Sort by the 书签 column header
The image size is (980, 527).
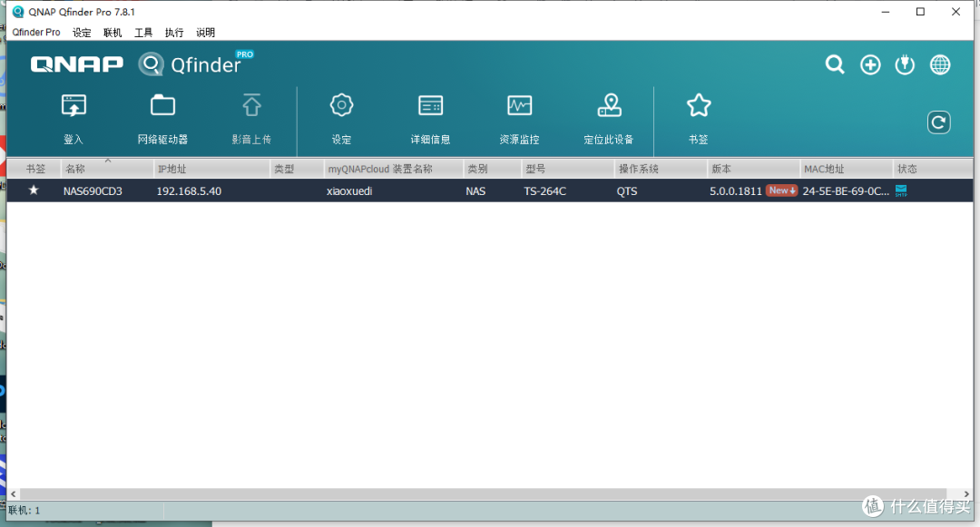34,169
